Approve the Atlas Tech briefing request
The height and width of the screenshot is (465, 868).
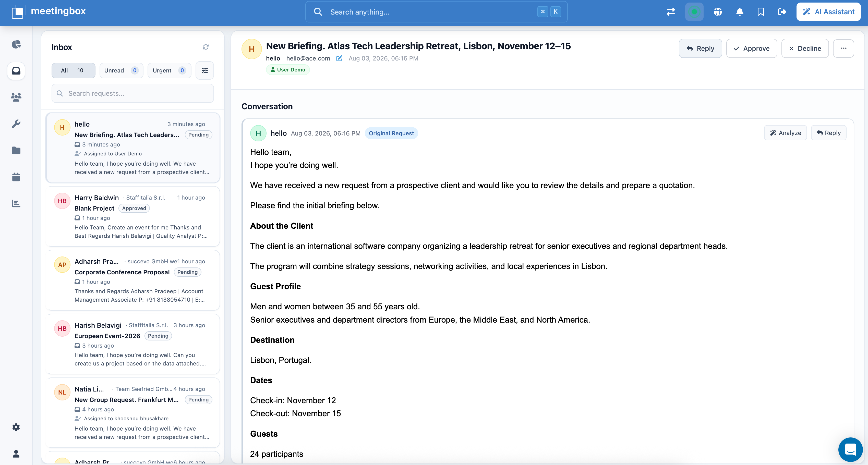point(751,48)
